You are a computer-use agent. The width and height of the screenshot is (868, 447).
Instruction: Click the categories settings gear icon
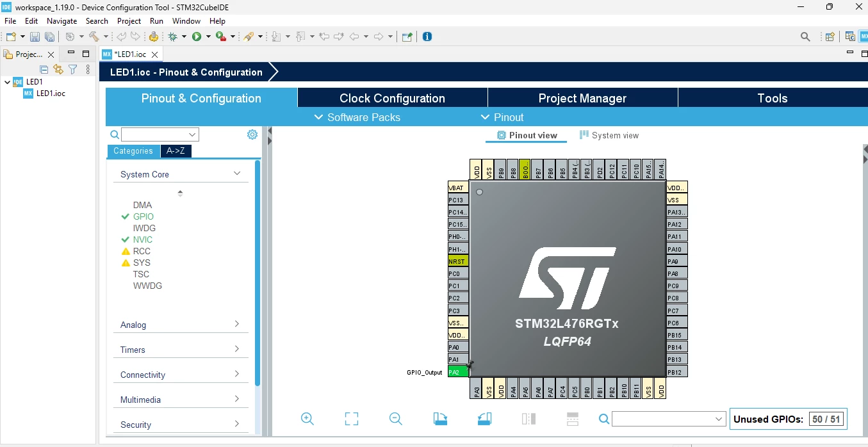click(252, 134)
